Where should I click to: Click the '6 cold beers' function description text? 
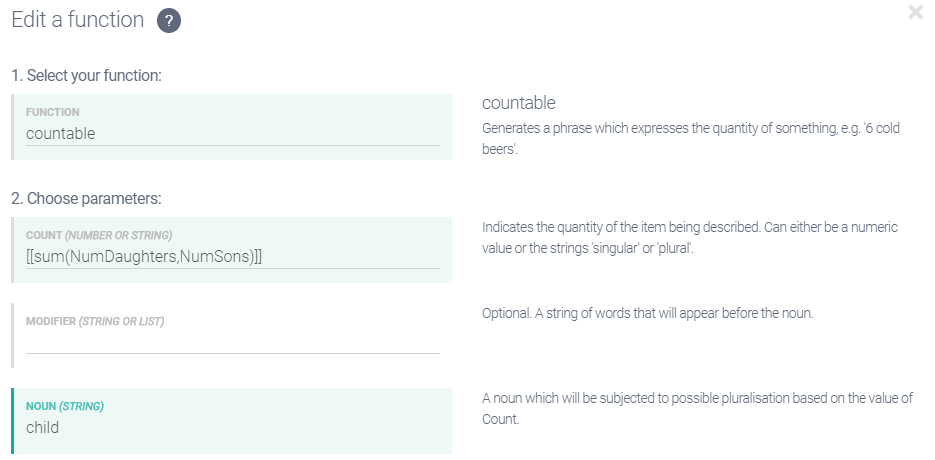691,138
